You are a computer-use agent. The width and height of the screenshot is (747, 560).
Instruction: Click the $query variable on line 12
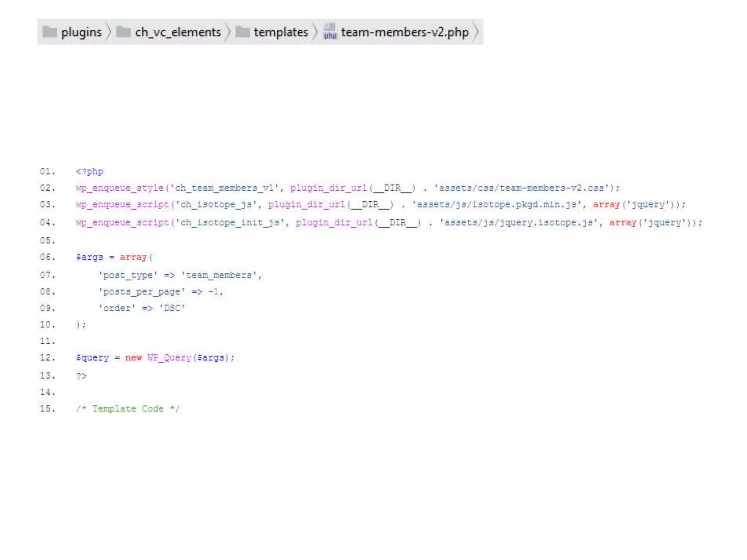(92, 358)
